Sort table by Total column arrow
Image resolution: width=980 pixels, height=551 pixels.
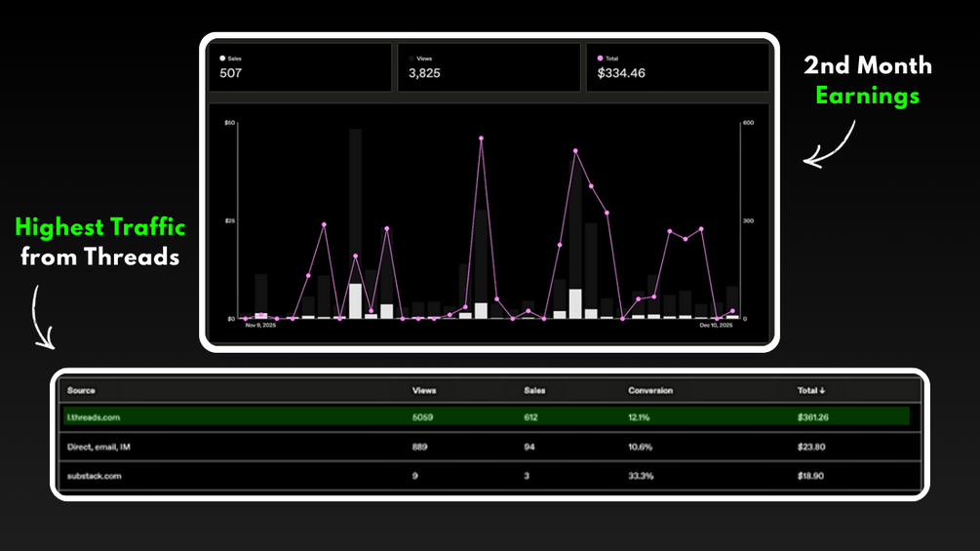click(822, 390)
